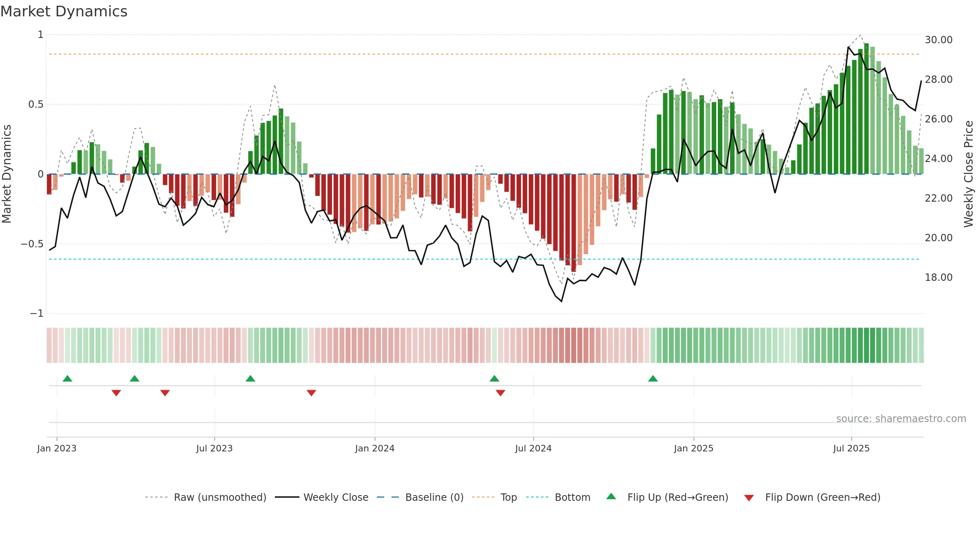Toggle the Flip Down (Green→Red) legend entry
The height and width of the screenshot is (551, 980).
tap(812, 497)
